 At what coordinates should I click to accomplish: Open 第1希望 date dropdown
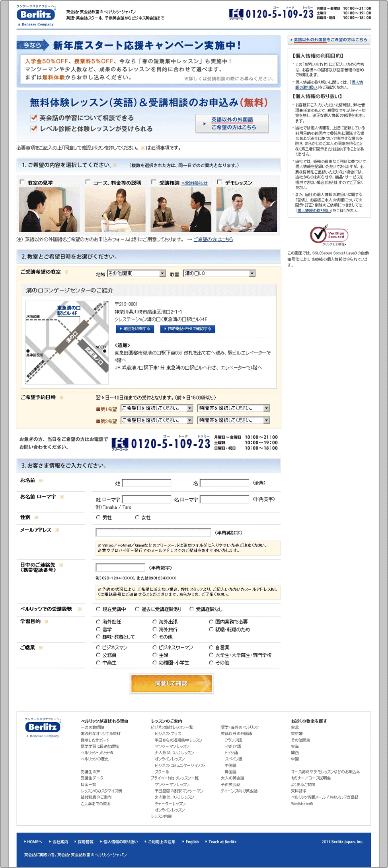(x=157, y=408)
